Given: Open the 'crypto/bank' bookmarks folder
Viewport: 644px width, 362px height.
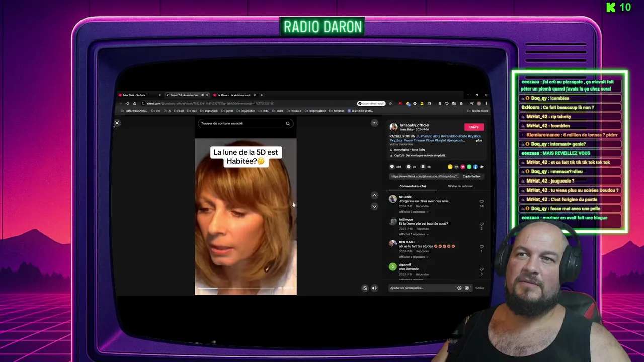Looking at the screenshot, I should click(x=209, y=111).
